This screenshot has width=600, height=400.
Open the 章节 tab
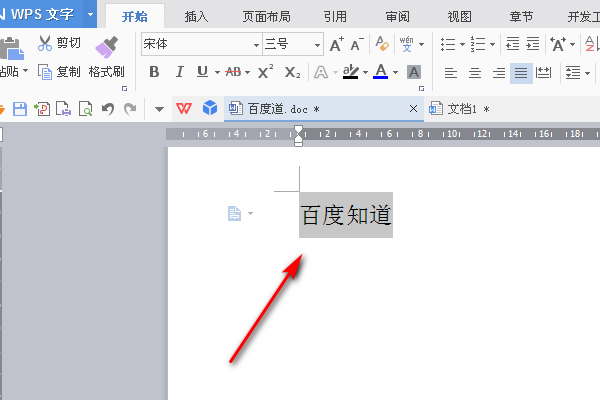pyautogui.click(x=521, y=17)
